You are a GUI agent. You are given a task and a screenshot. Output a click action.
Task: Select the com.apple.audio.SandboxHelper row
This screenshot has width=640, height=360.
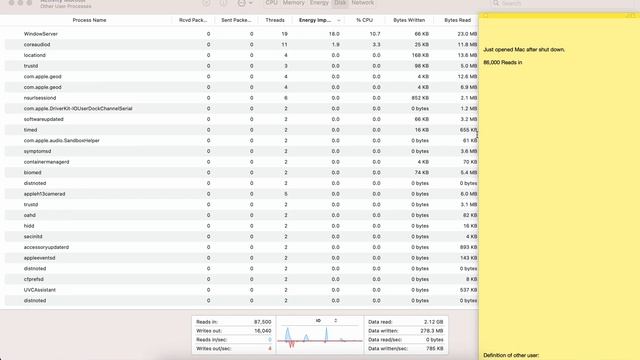point(241,140)
